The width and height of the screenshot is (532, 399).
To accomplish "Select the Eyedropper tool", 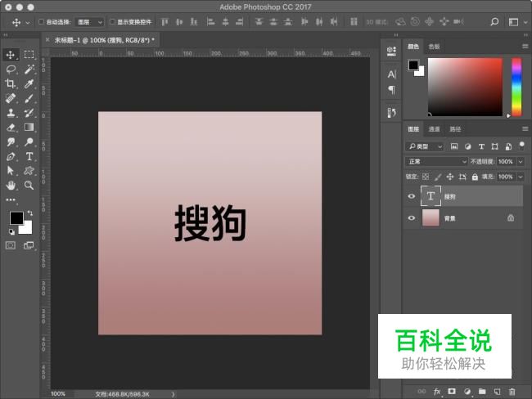I will point(29,84).
